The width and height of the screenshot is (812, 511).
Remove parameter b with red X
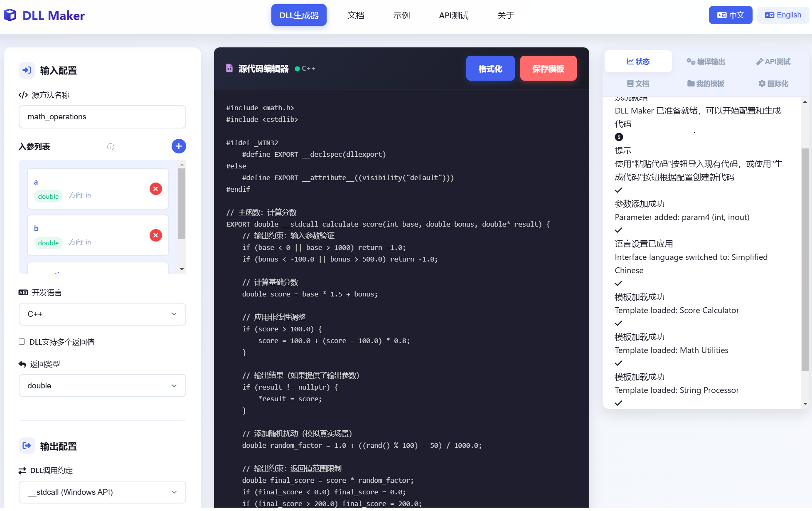tap(156, 235)
